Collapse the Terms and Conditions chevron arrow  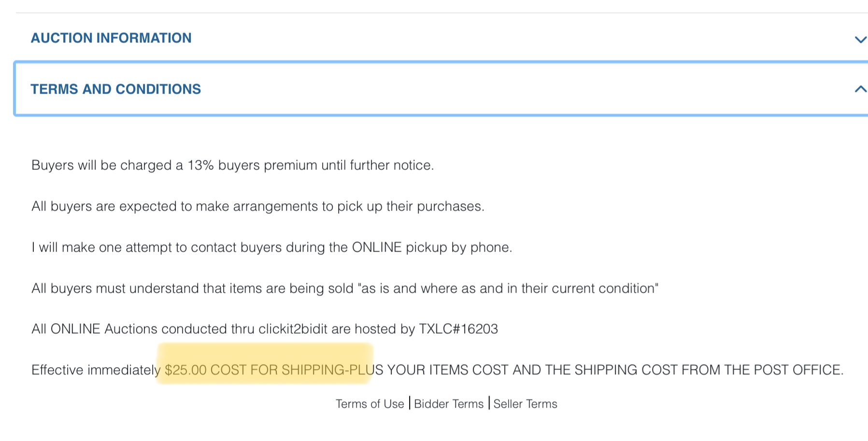(860, 89)
